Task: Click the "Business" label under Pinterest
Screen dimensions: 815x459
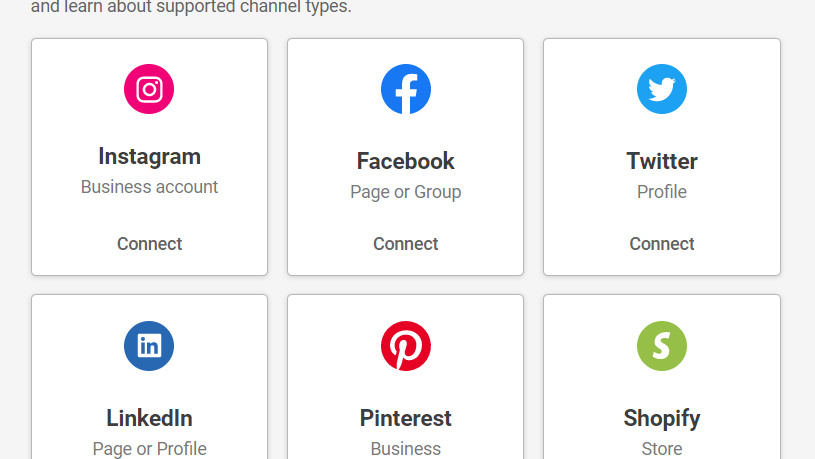Action: coord(405,448)
